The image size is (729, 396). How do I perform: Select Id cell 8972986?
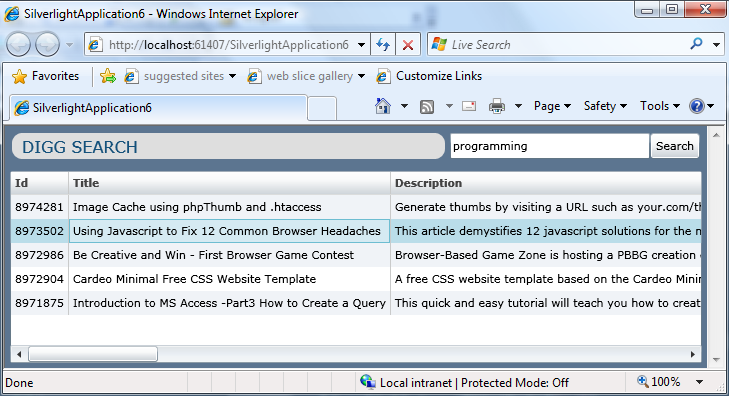pyautogui.click(x=40, y=255)
